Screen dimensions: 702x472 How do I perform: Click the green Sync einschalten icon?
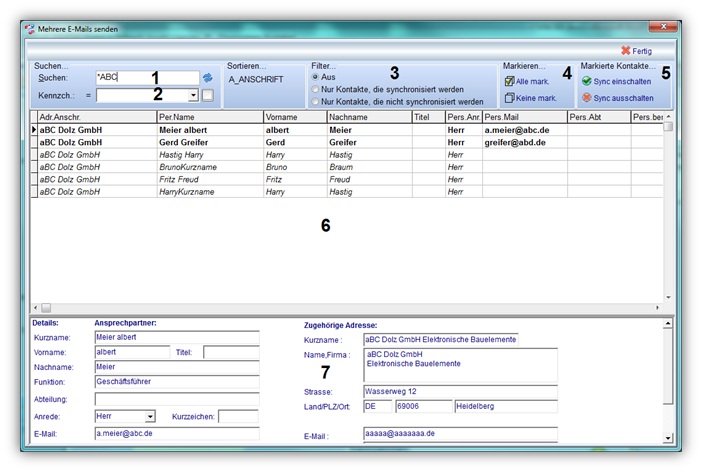586,81
